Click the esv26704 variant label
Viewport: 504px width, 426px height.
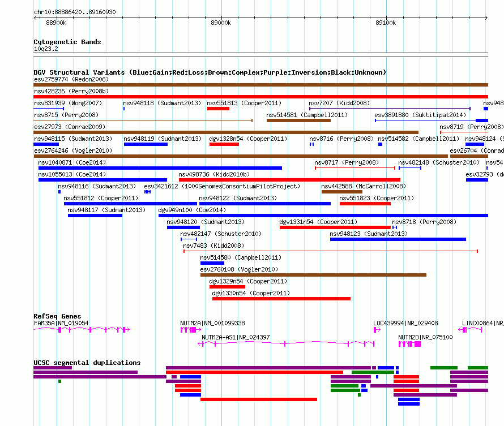click(x=477, y=150)
